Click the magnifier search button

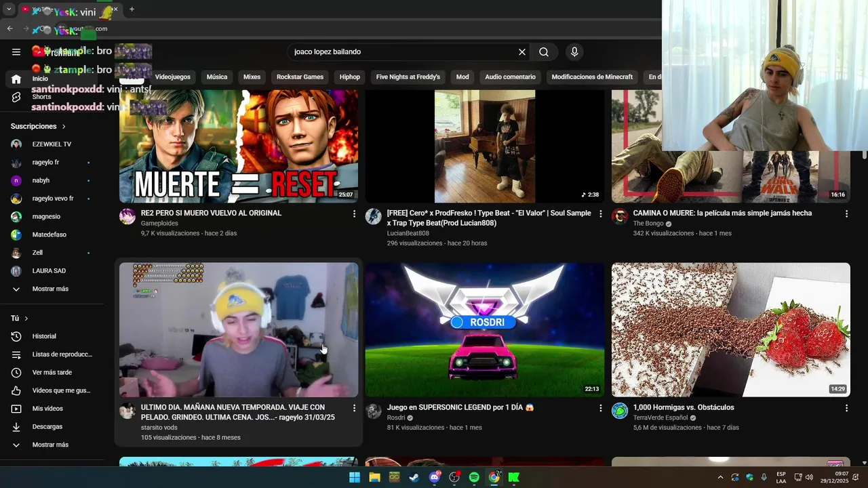point(544,52)
